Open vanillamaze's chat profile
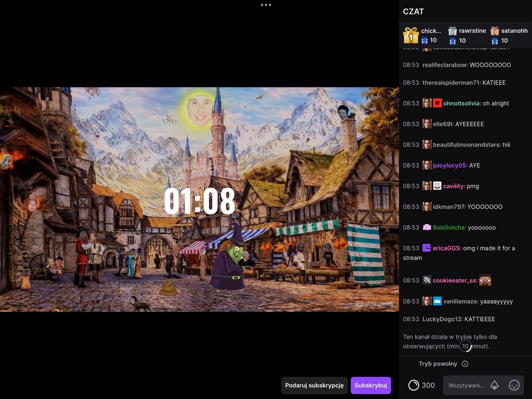This screenshot has width=532, height=399. point(461,301)
